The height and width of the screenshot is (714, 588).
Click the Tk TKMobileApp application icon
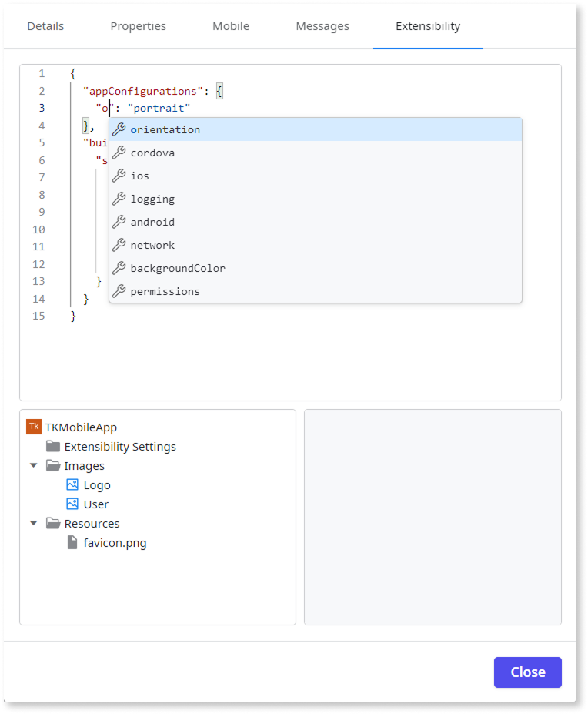34,426
